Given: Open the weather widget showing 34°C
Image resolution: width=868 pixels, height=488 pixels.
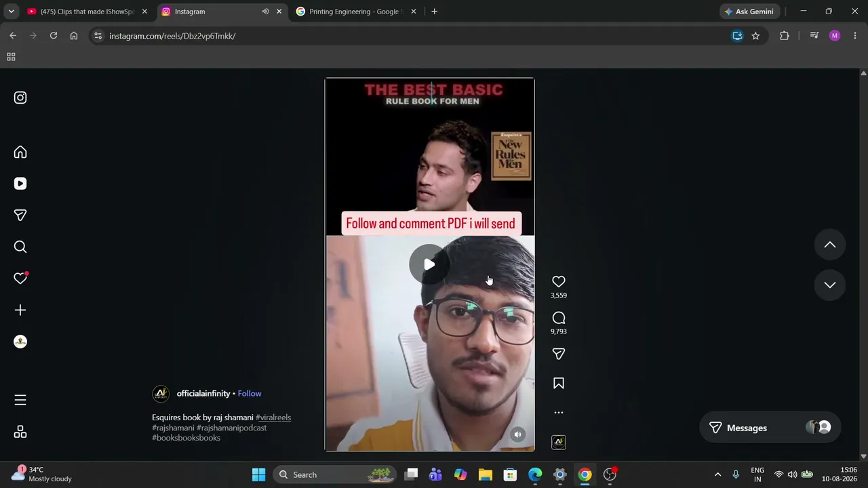Looking at the screenshot, I should [x=42, y=474].
